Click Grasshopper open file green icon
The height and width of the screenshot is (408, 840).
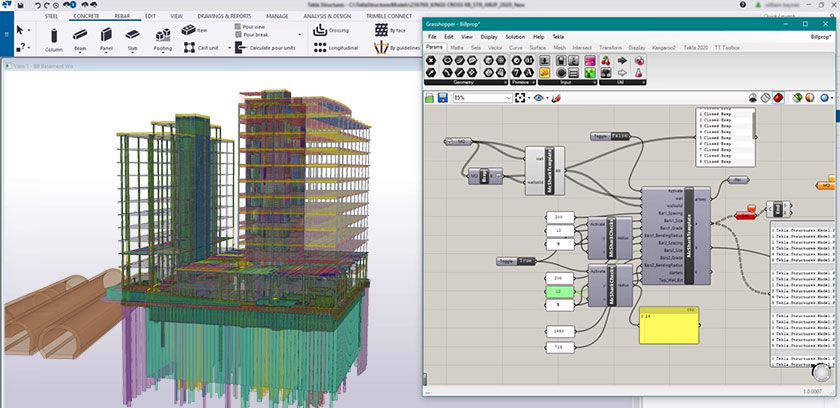[x=430, y=98]
